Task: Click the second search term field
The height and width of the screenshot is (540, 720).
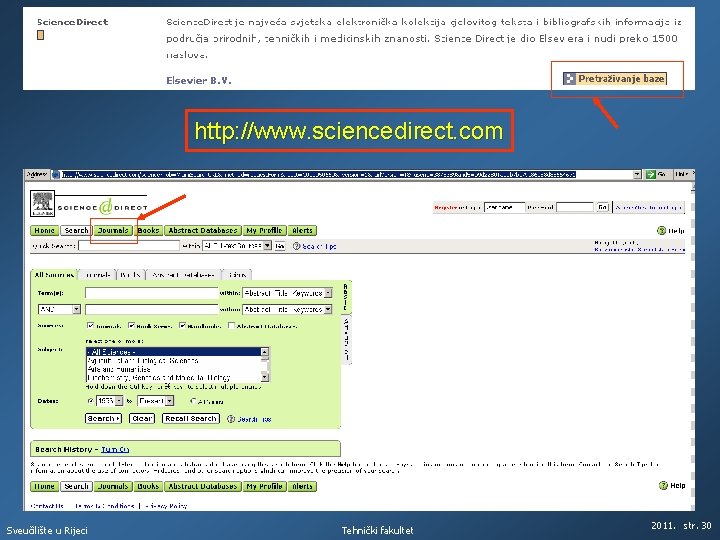Action: pyautogui.click(x=152, y=309)
